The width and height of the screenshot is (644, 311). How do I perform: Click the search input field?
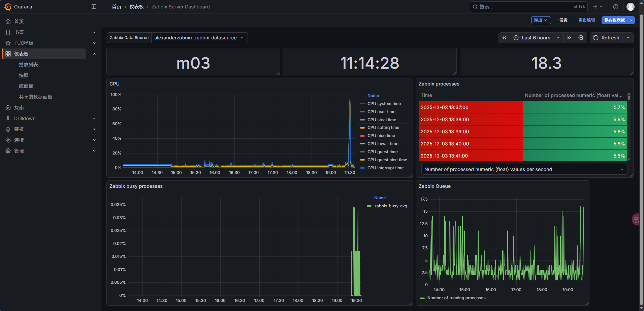528,7
